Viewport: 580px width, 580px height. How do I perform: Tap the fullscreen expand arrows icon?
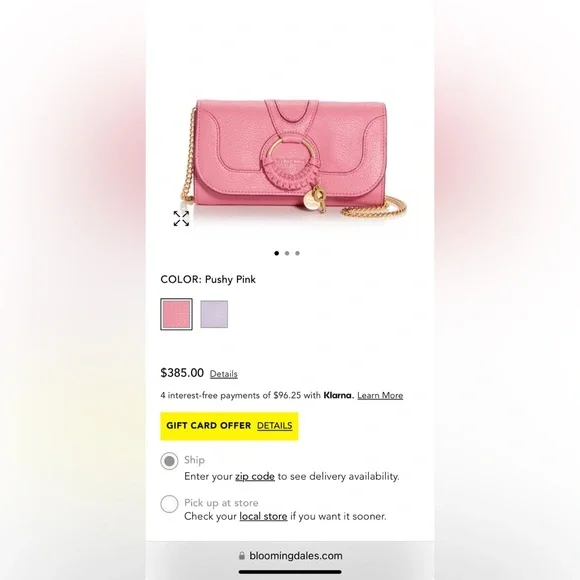[x=181, y=218]
